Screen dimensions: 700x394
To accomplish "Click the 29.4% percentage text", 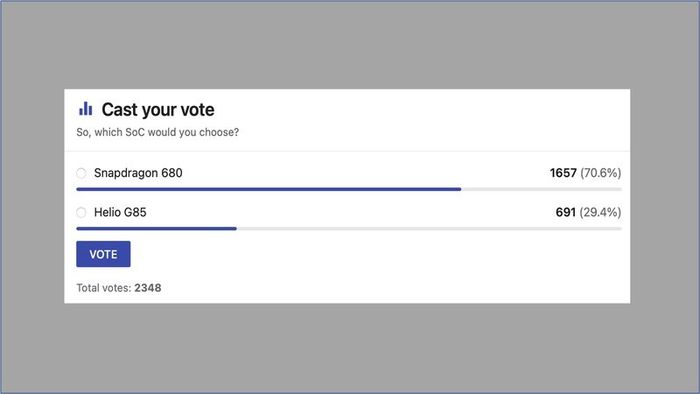I will pos(600,212).
